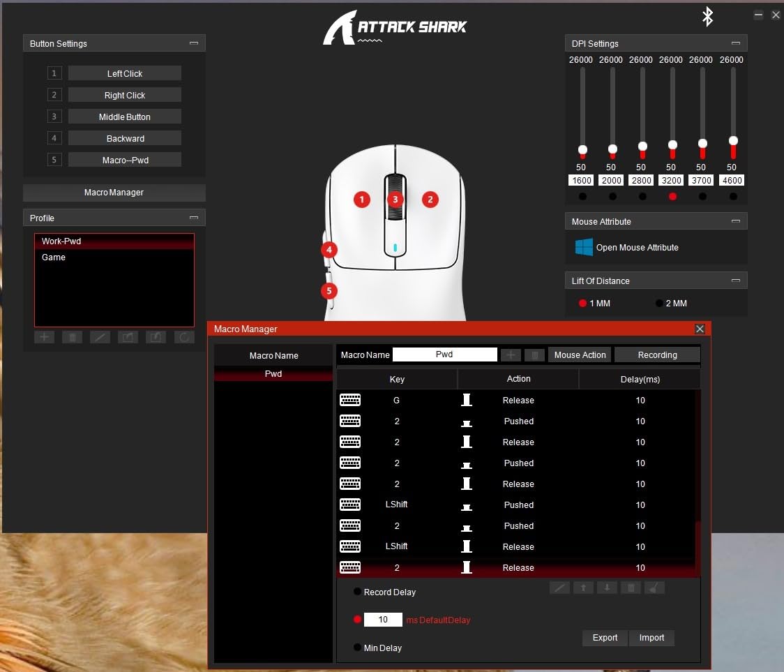Enable the Record Delay option
The width and height of the screenshot is (784, 672).
[356, 592]
